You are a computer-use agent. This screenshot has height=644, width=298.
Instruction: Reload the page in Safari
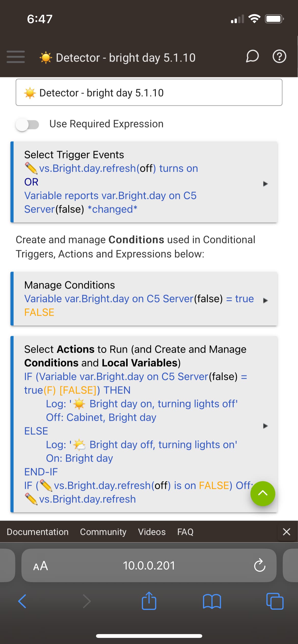click(260, 565)
